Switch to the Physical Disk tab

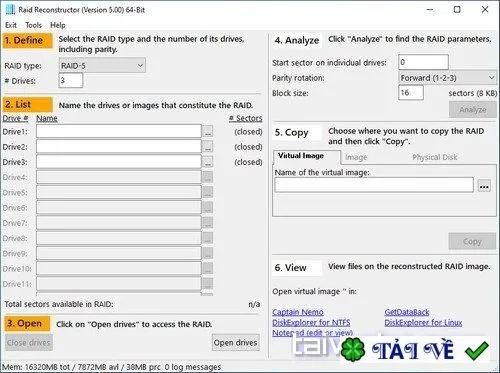[435, 157]
